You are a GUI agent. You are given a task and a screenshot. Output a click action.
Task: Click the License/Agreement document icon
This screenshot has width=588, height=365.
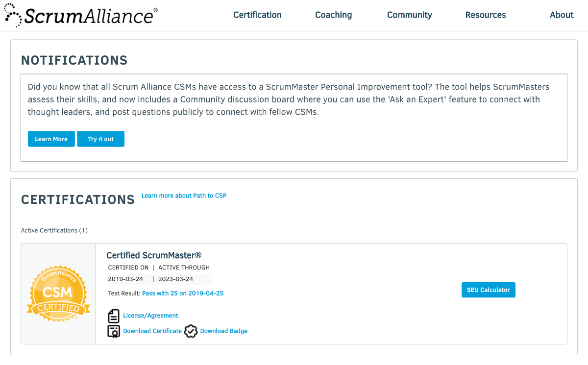click(x=114, y=316)
